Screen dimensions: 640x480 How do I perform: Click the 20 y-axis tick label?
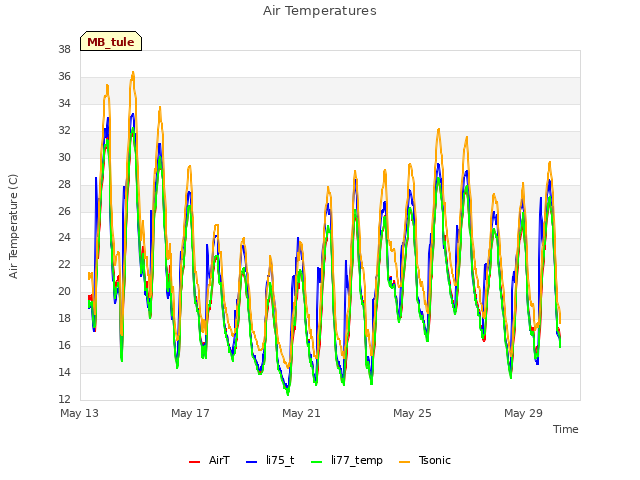[64, 291]
